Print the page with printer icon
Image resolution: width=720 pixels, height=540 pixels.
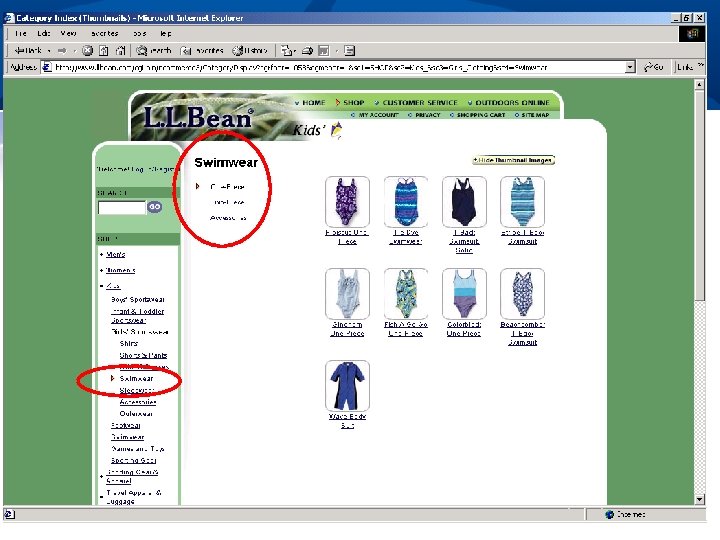(307, 51)
